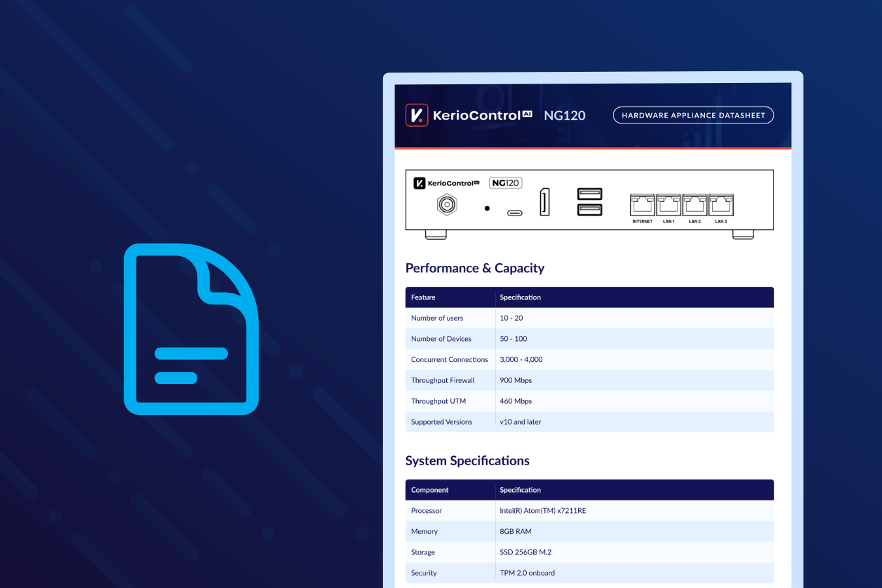Click the vertical display port on device diagram
882x588 pixels.
click(x=544, y=201)
